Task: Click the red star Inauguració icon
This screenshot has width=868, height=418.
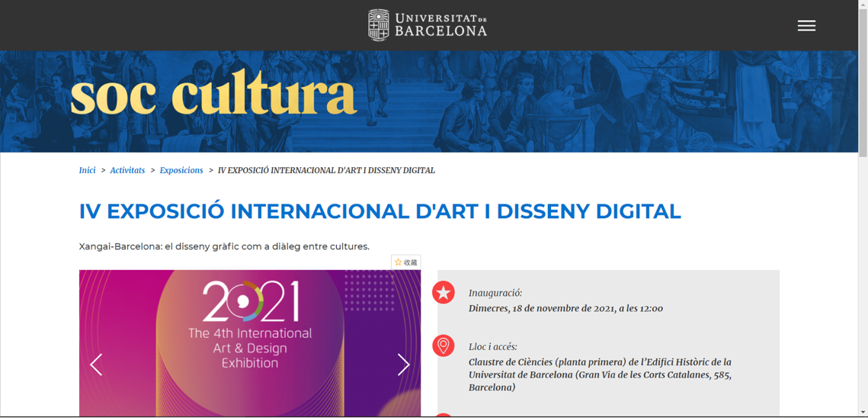Action: 444,293
